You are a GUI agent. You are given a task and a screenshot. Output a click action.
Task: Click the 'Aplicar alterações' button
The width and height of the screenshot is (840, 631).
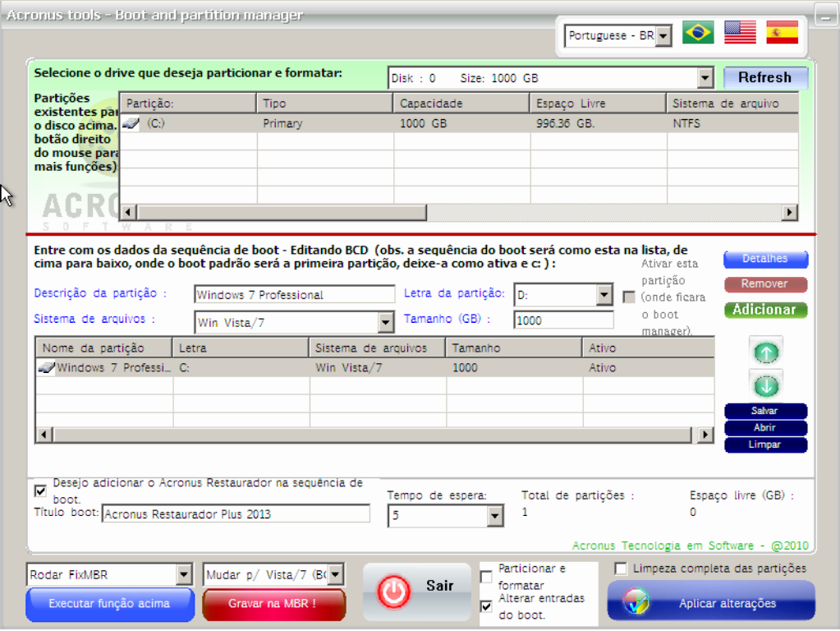point(711,602)
